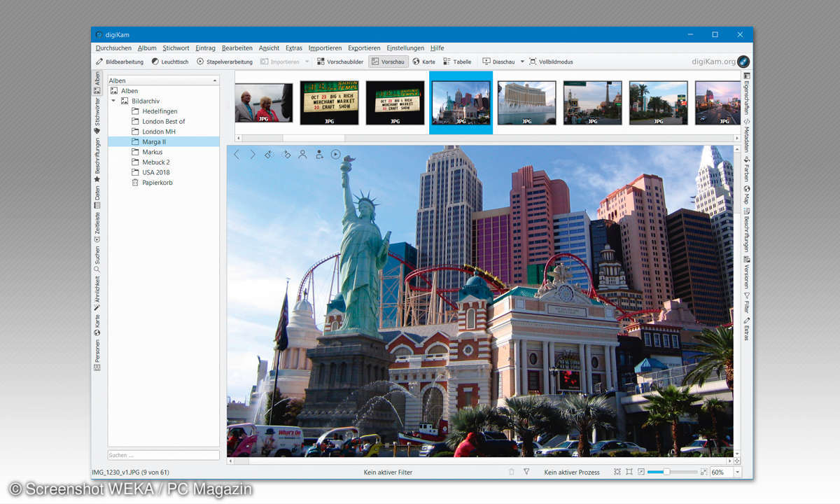The width and height of the screenshot is (840, 504).
Task: Go to next image in preview
Action: 253,155
